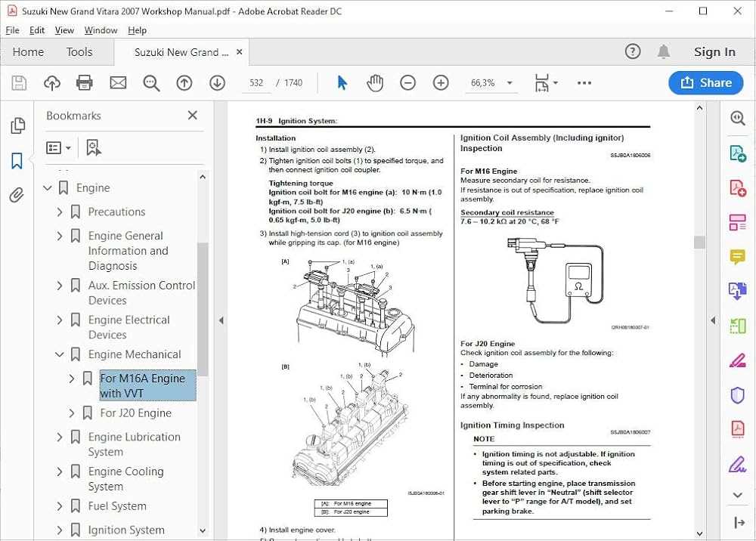This screenshot has width=756, height=541.
Task: Click the document vertical scrollbar thumb
Action: click(x=699, y=242)
